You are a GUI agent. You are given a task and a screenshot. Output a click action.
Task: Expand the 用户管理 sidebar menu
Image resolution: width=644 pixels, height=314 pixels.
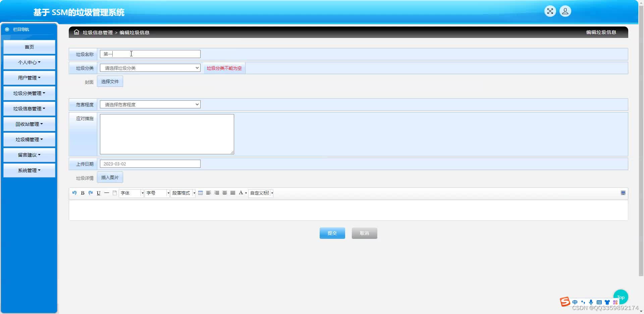tap(29, 78)
